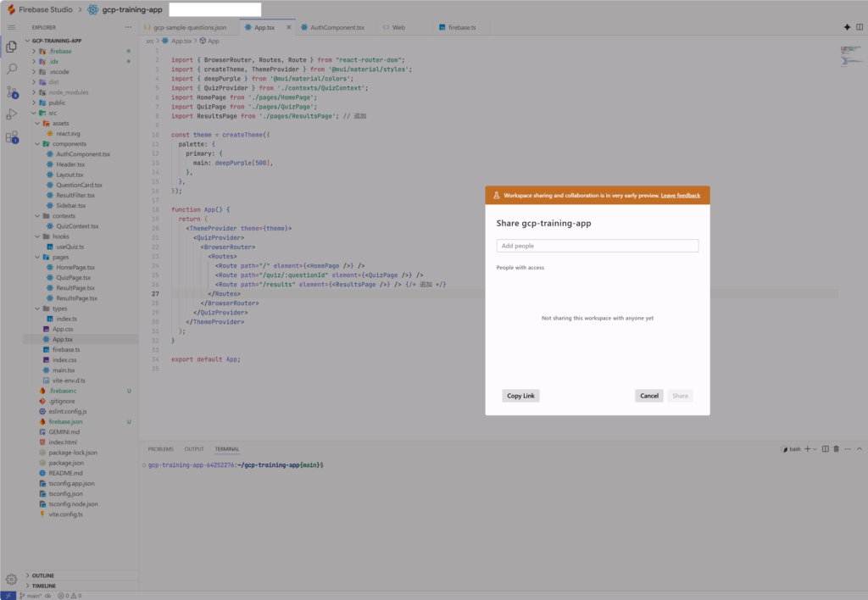Open the hamburger menu above the activity bar

(x=12, y=27)
